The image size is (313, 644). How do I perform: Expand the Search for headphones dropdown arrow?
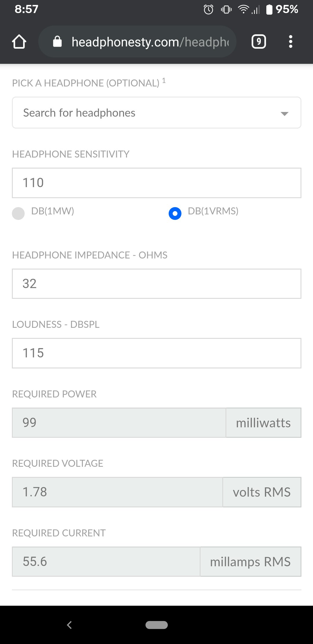click(284, 113)
